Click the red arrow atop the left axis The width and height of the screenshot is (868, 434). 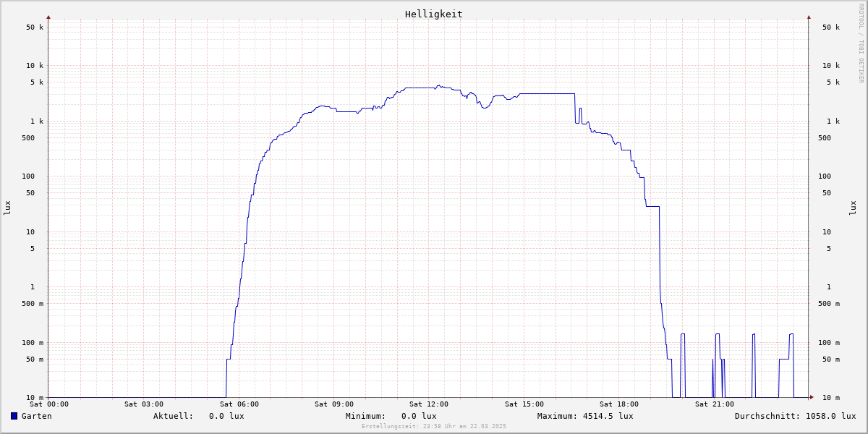pyautogui.click(x=48, y=17)
